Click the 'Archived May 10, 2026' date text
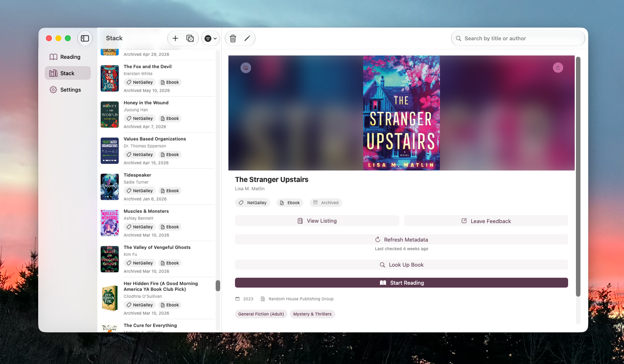Image resolution: width=624 pixels, height=364 pixels. (x=147, y=90)
